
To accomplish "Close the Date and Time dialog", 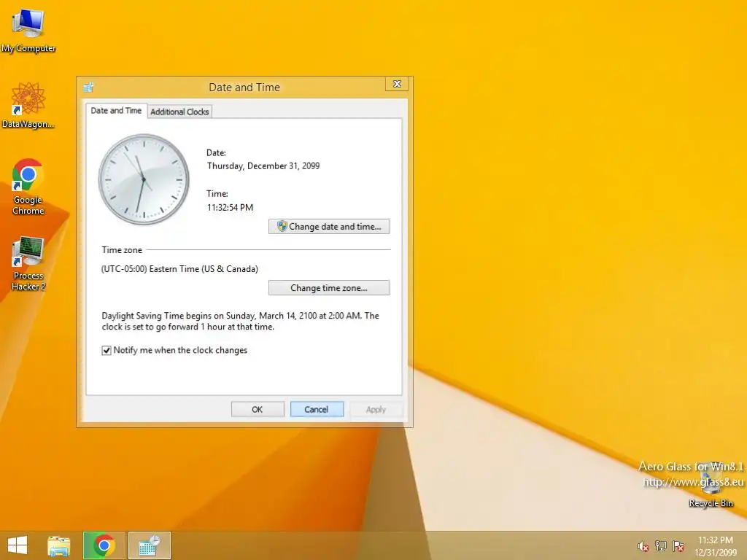I will click(x=396, y=85).
